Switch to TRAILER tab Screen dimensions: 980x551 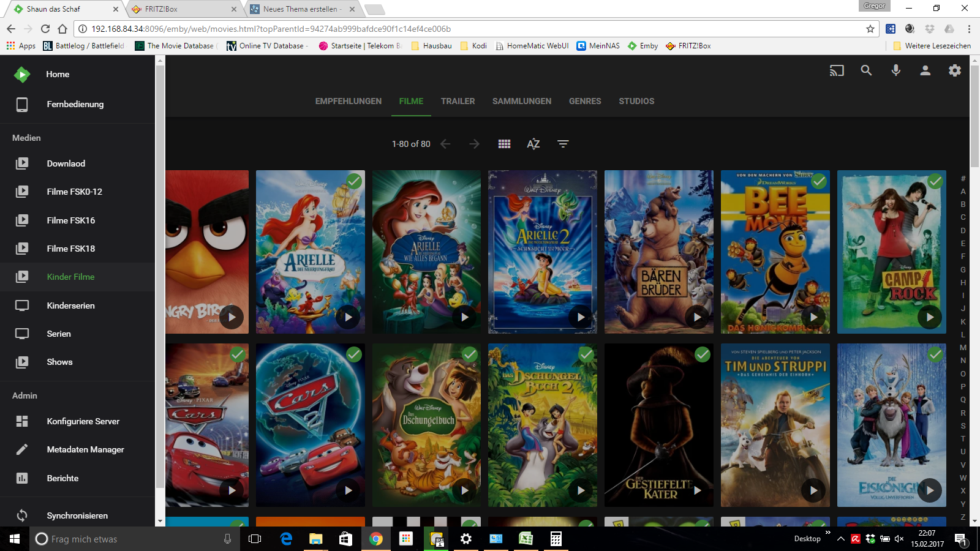(458, 101)
